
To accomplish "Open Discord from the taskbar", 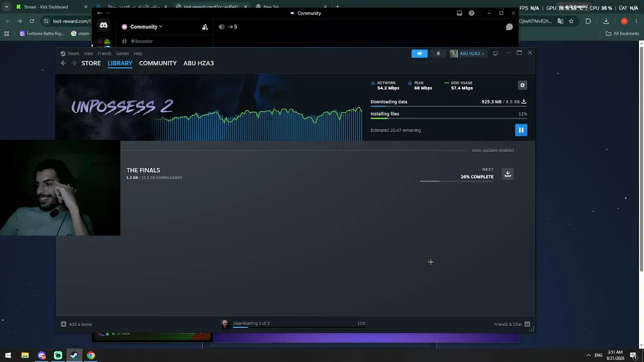I will [x=42, y=355].
